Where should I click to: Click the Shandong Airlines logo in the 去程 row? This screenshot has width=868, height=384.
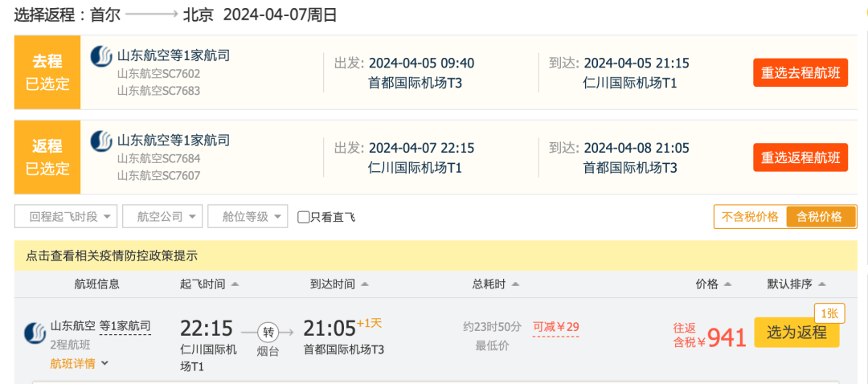click(101, 56)
